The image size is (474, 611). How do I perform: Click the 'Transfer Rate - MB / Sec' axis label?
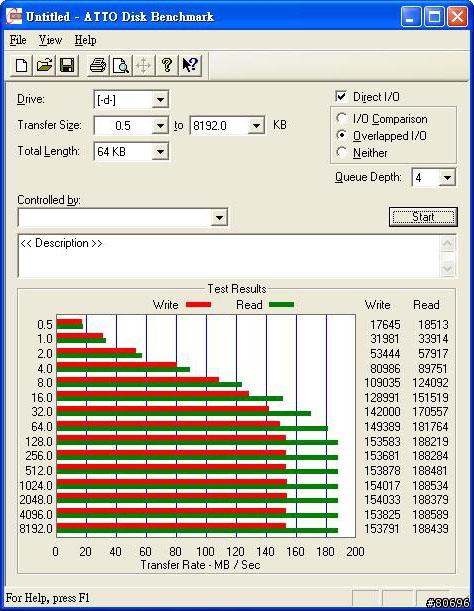(200, 565)
